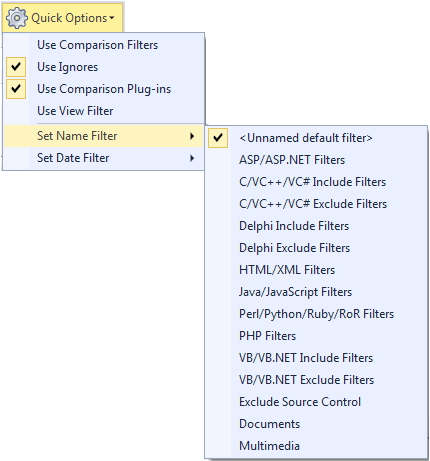Select Perl/Python/Ruby/RoR Filters
430x461 pixels.
(316, 314)
